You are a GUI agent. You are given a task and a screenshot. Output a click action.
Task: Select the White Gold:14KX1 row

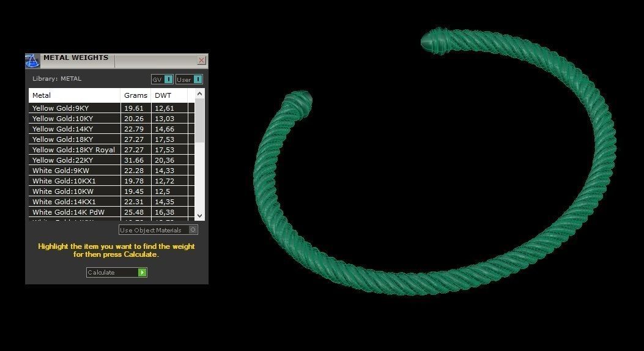point(111,202)
